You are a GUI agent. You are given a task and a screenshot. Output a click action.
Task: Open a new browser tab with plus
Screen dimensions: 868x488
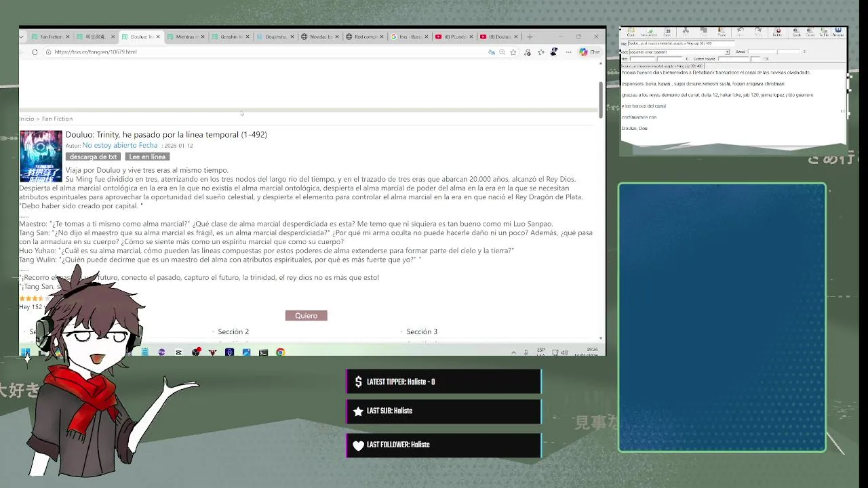530,37
